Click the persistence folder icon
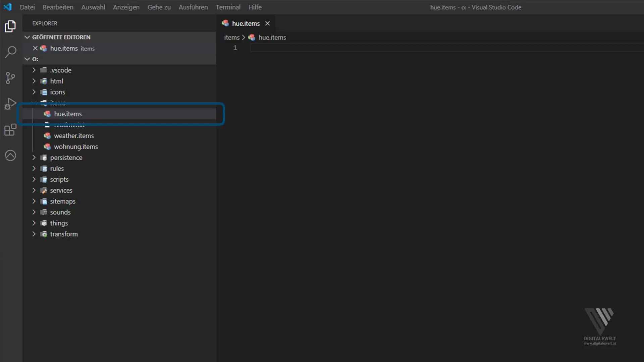Screen dimensions: 644x362 [44, 158]
